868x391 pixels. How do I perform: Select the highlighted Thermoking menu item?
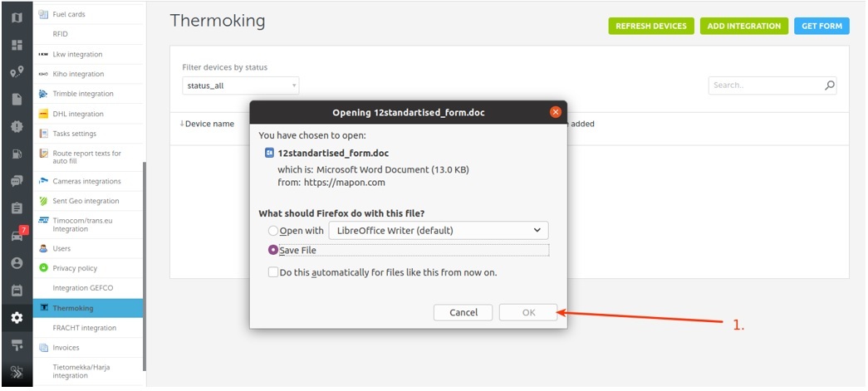[x=88, y=308]
